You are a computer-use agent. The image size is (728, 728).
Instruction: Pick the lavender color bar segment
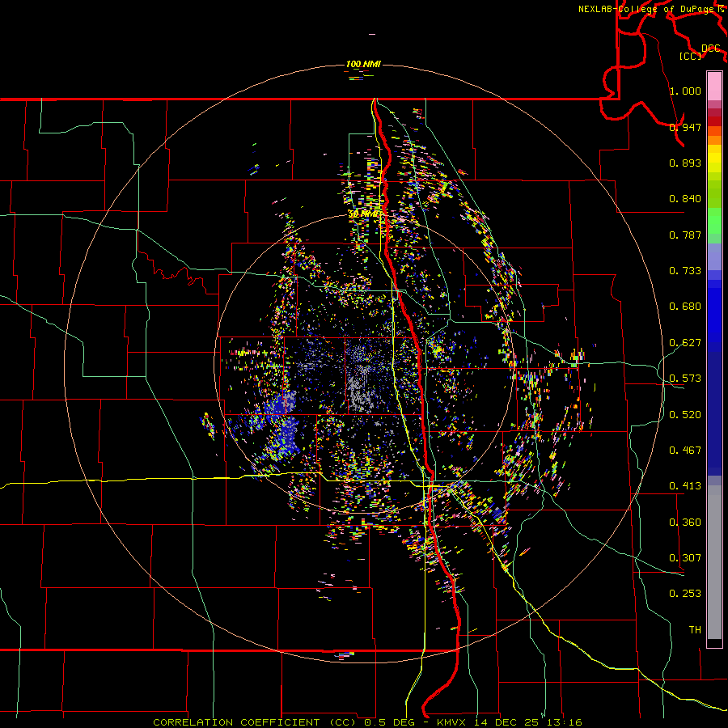[x=714, y=256]
